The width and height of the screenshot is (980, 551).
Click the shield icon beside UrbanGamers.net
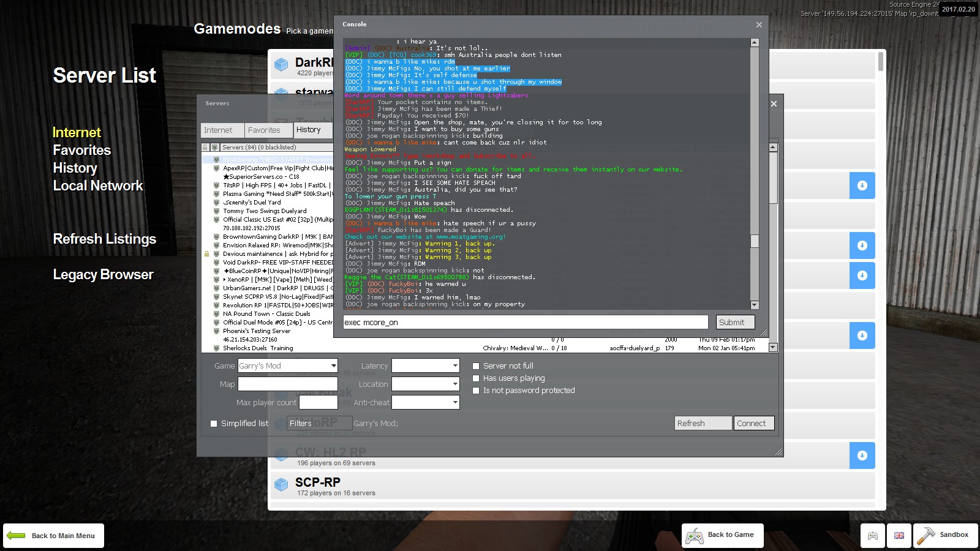click(216, 288)
